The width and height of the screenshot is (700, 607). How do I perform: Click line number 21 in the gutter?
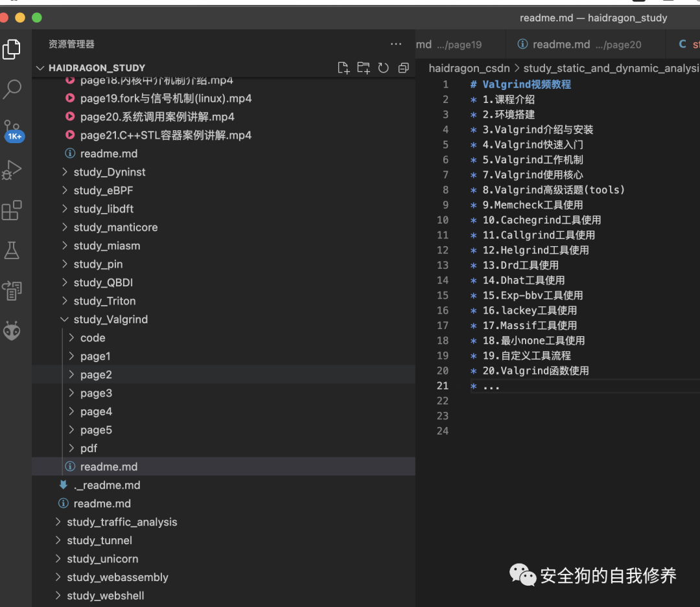click(443, 385)
